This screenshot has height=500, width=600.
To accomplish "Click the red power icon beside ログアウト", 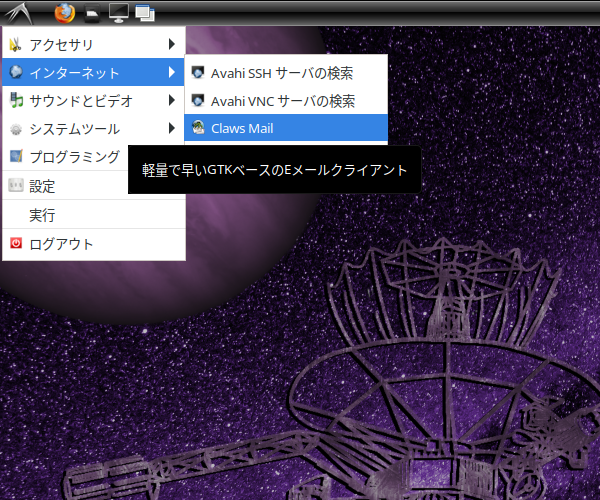I will pos(16,243).
